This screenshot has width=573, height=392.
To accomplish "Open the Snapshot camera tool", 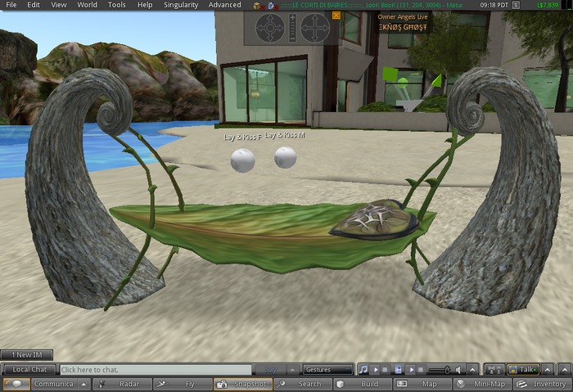I will 242,384.
